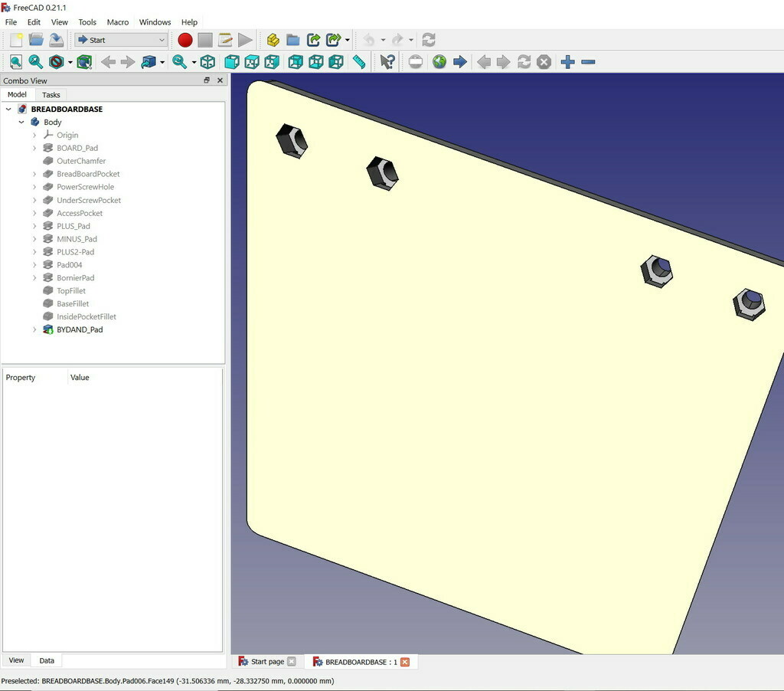Viewport: 784px width, 691px height.
Task: Select the Measure distance ruler tool
Action: tap(358, 62)
